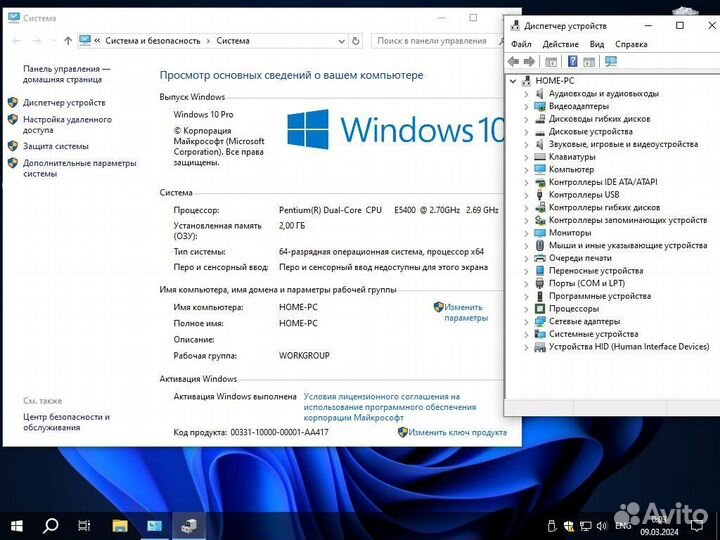Viewport: 720px width, 540px height.
Task: Open the Windows Start button
Action: pyautogui.click(x=16, y=525)
